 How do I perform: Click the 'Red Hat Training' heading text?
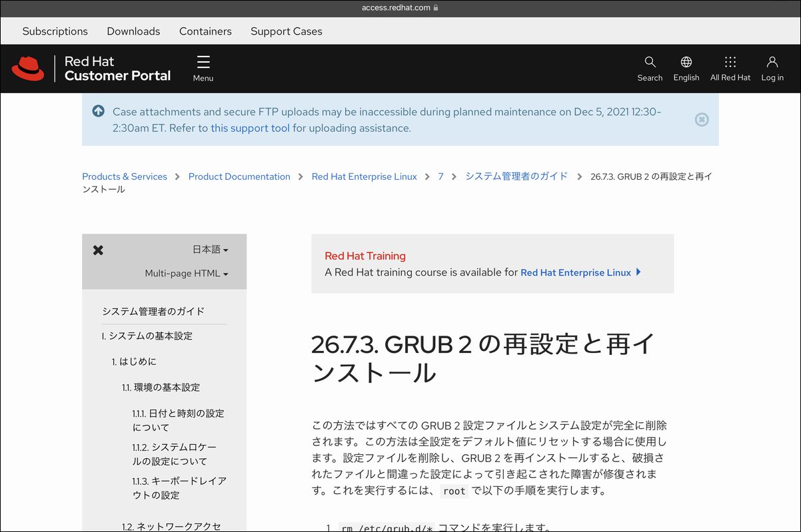pos(365,256)
